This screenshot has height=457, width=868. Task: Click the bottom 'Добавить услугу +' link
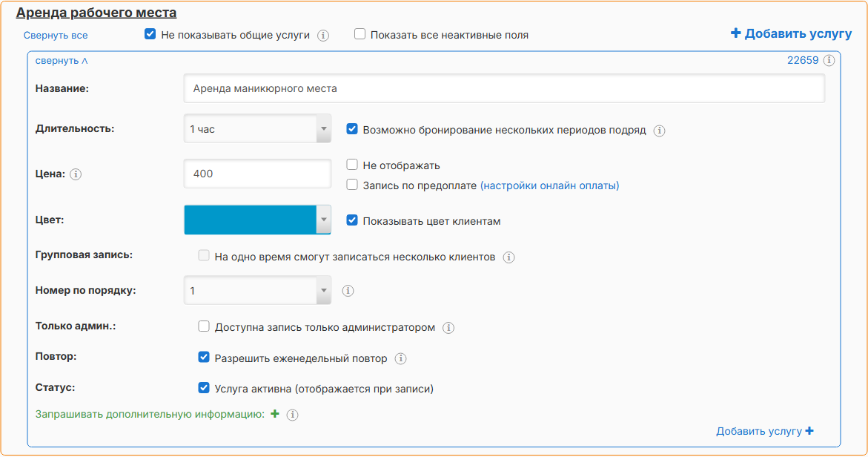click(x=764, y=431)
